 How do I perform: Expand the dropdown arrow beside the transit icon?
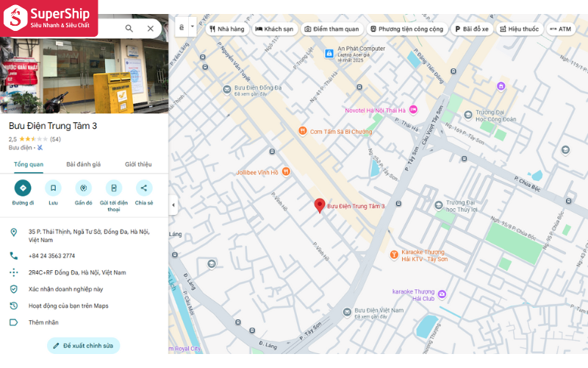click(x=193, y=26)
